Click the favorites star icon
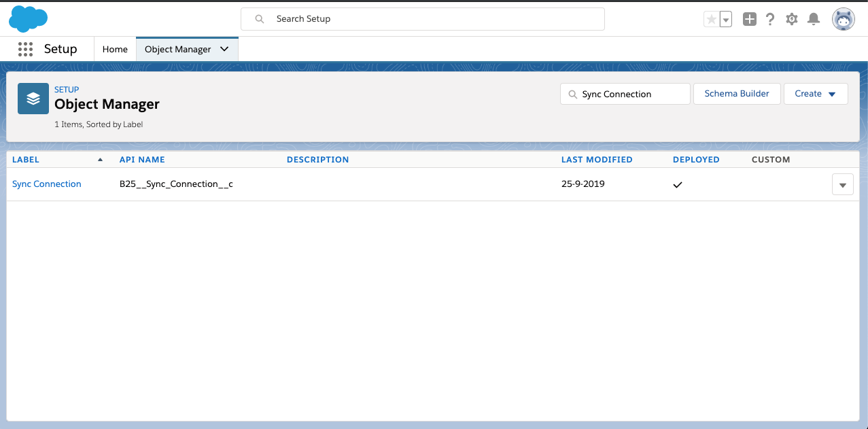This screenshot has width=868, height=429. [x=711, y=20]
